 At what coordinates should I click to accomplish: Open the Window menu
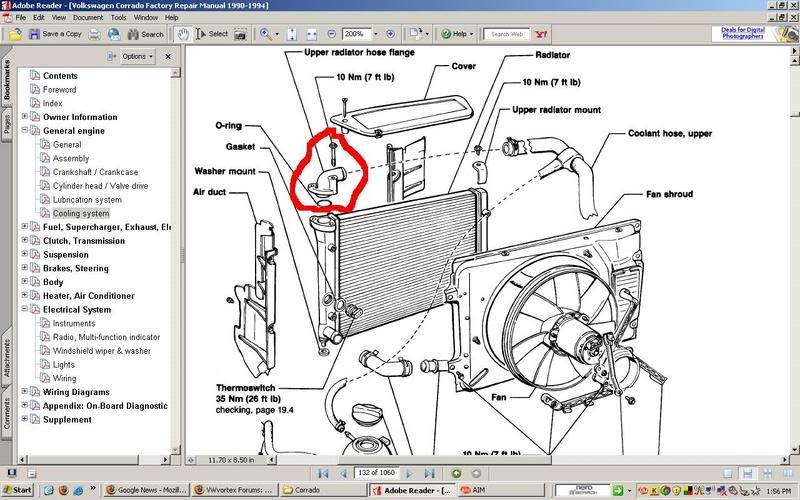point(146,17)
